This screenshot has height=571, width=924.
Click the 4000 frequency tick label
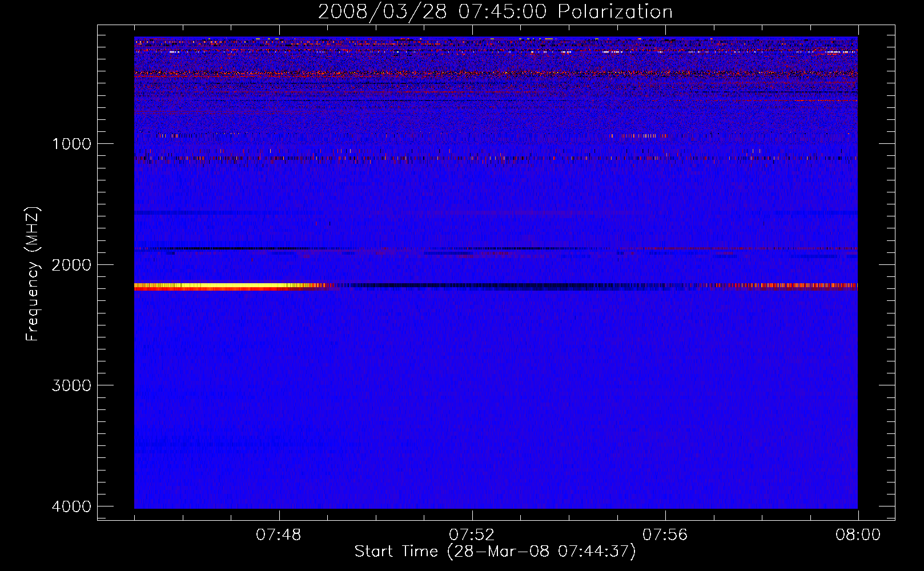click(x=71, y=506)
